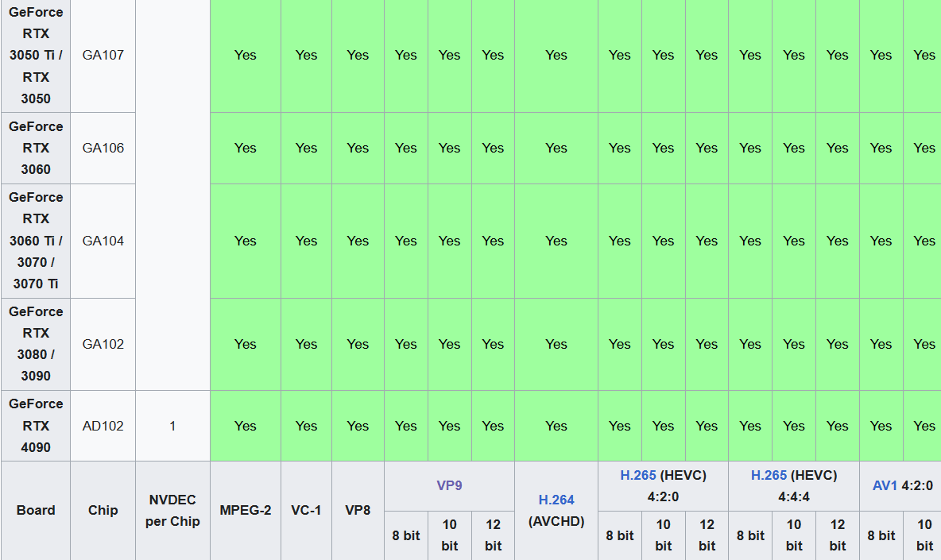Click the VP9 8 bit sub-header
This screenshot has height=560, width=941.
point(406,535)
